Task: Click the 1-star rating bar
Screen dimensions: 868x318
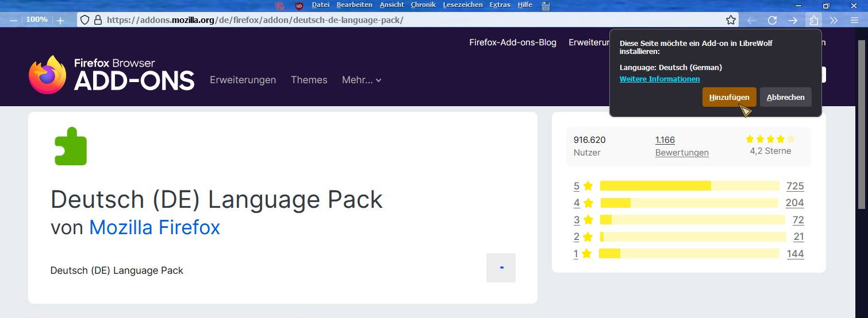Action: [x=689, y=254]
